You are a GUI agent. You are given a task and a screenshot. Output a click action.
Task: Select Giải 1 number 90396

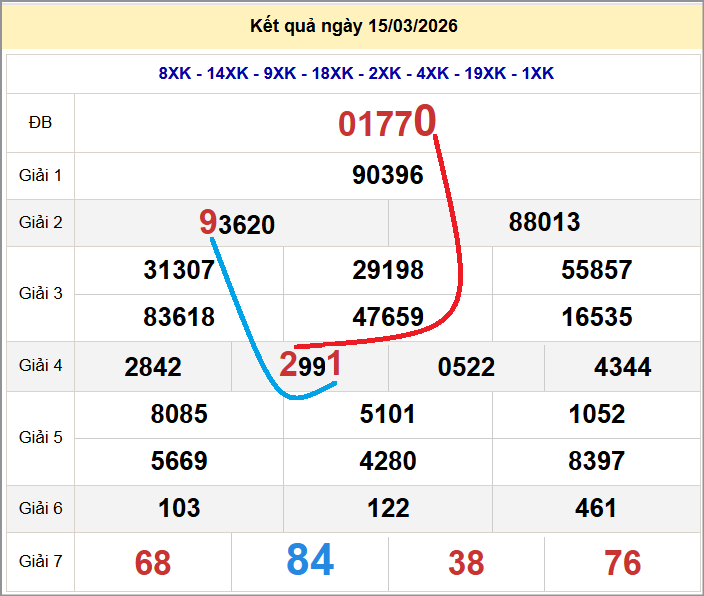click(388, 175)
